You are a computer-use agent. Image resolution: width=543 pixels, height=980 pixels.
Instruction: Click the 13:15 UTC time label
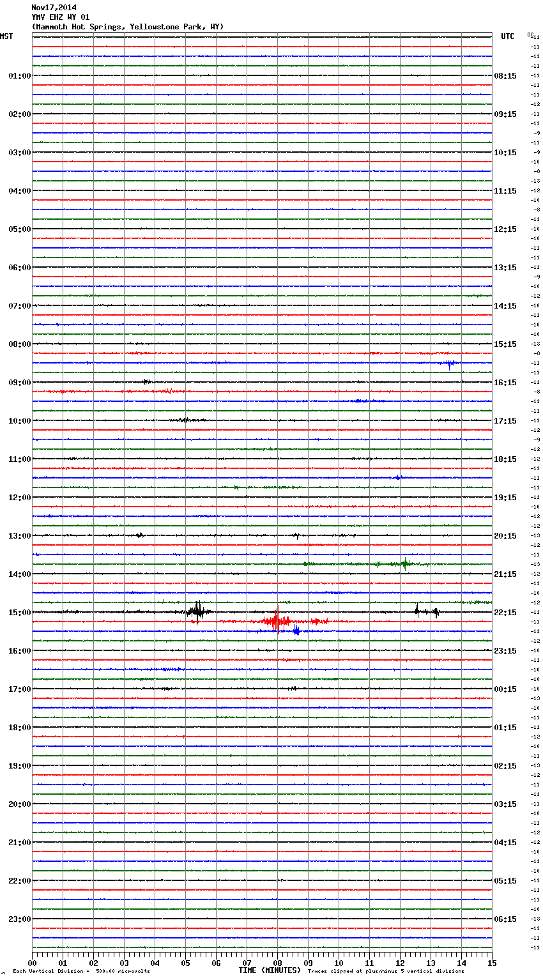point(505,268)
